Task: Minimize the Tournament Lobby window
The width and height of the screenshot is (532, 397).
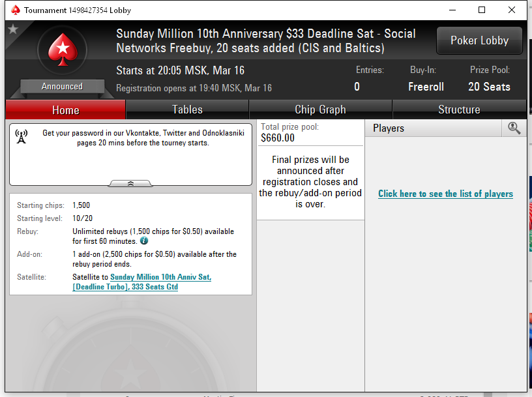Action: tap(452, 10)
